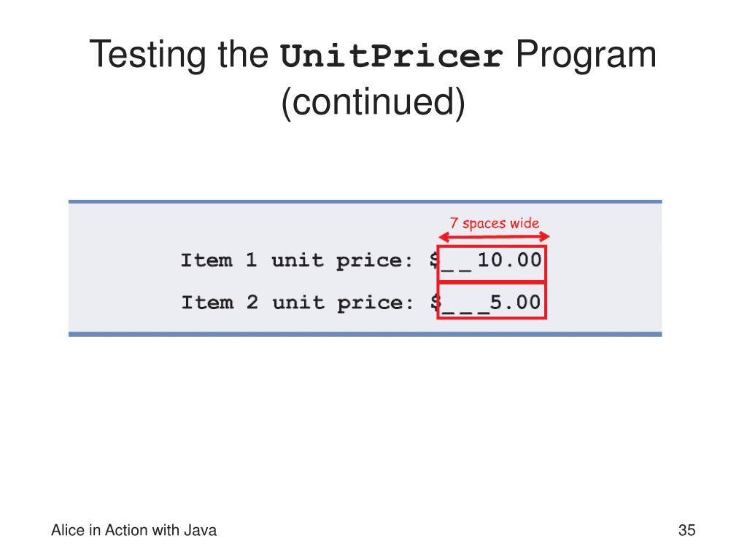Click the "Item 1 unit price:" label
The image size is (747, 560).
[x=296, y=260]
